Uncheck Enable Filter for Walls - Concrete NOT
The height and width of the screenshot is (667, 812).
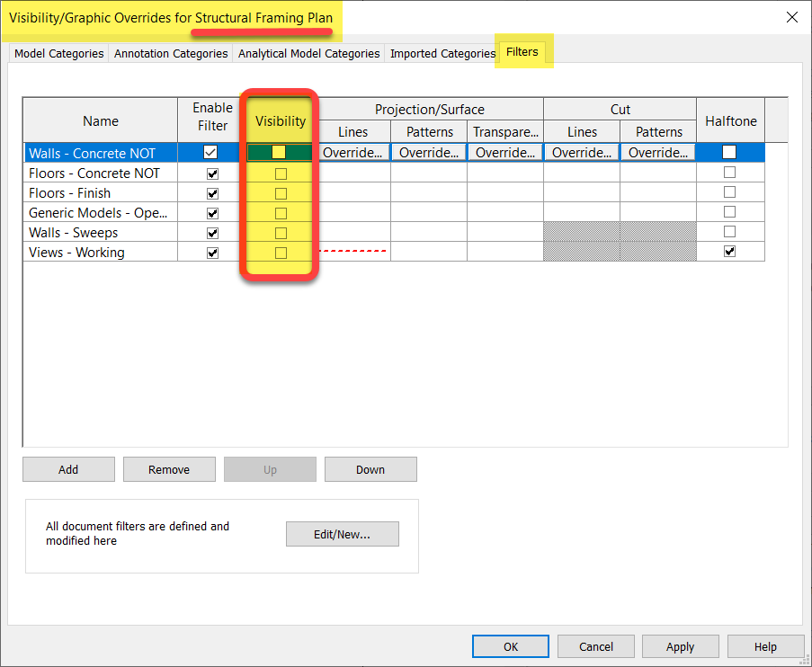point(211,152)
